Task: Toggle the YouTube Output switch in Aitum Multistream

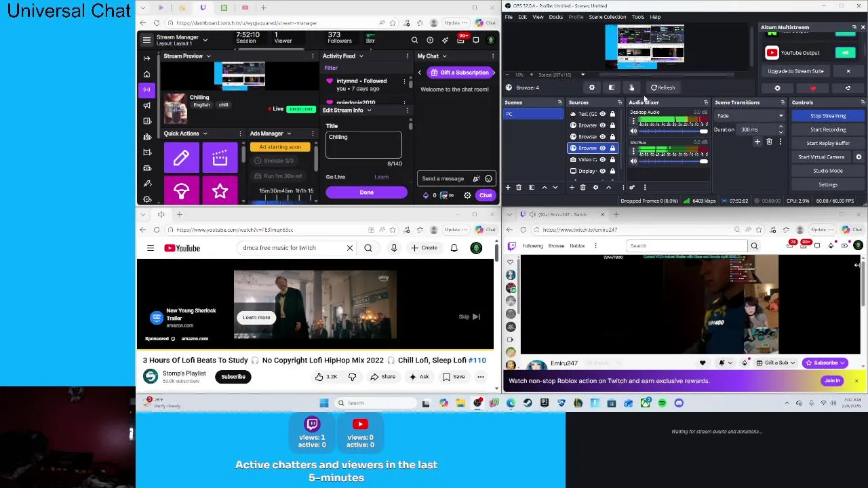Action: pyautogui.click(x=846, y=53)
